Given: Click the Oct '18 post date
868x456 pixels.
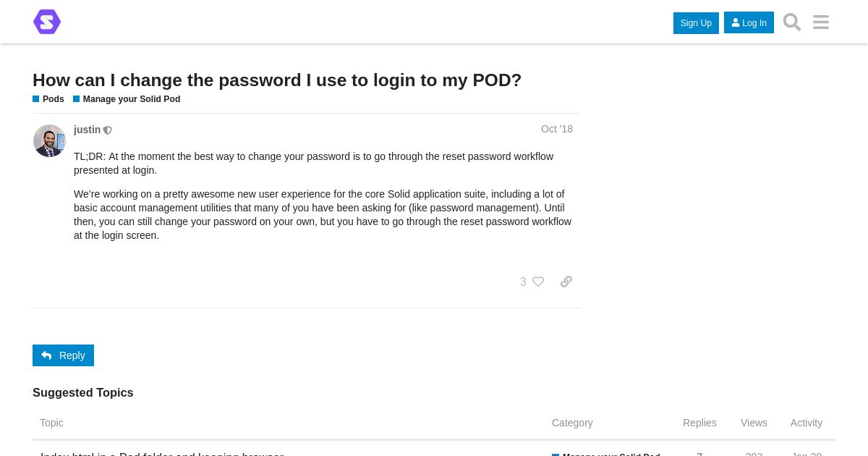Looking at the screenshot, I should [556, 129].
